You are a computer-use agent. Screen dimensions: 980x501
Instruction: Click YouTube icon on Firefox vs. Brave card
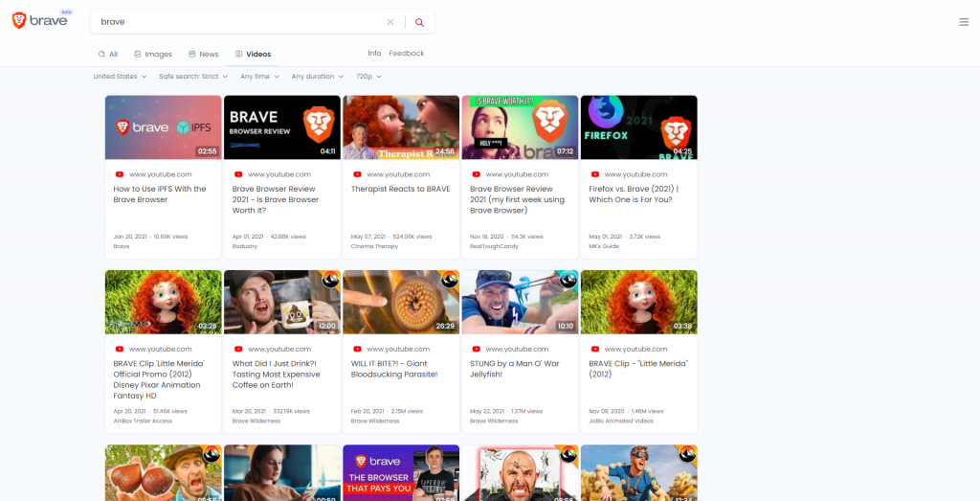tap(594, 174)
